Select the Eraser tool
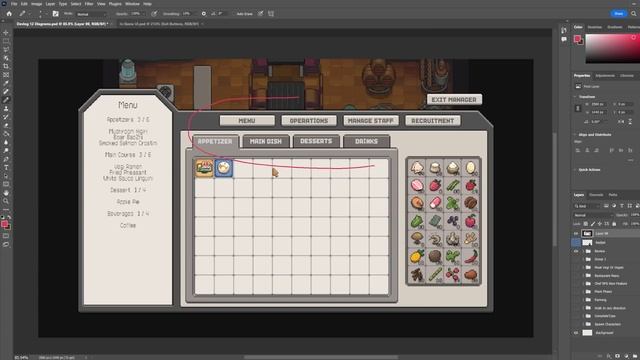The height and width of the screenshot is (360, 640). pyautogui.click(x=6, y=125)
